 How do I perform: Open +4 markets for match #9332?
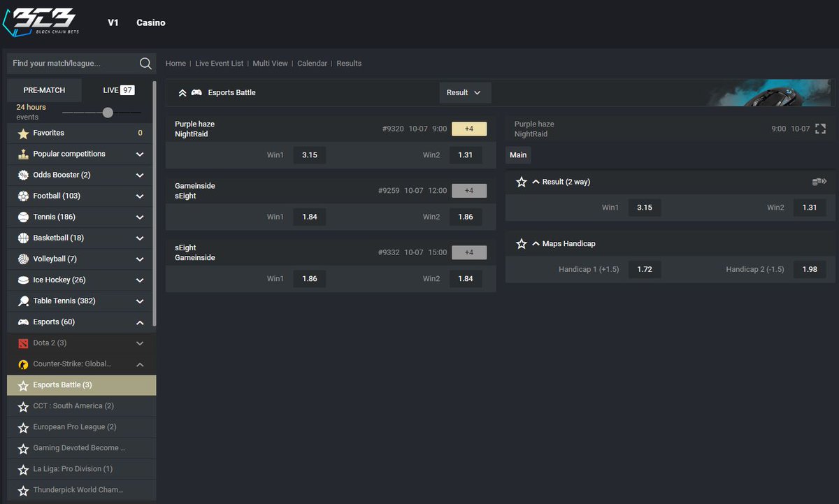469,252
